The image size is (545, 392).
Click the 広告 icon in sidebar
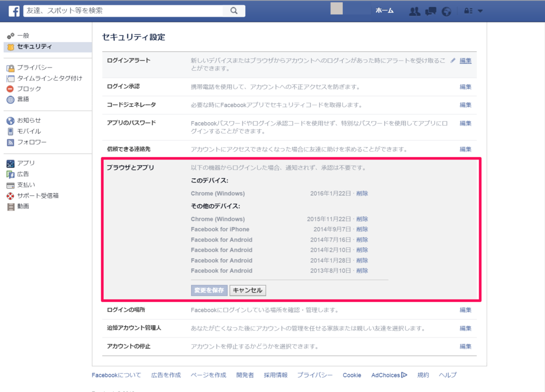pyautogui.click(x=11, y=174)
